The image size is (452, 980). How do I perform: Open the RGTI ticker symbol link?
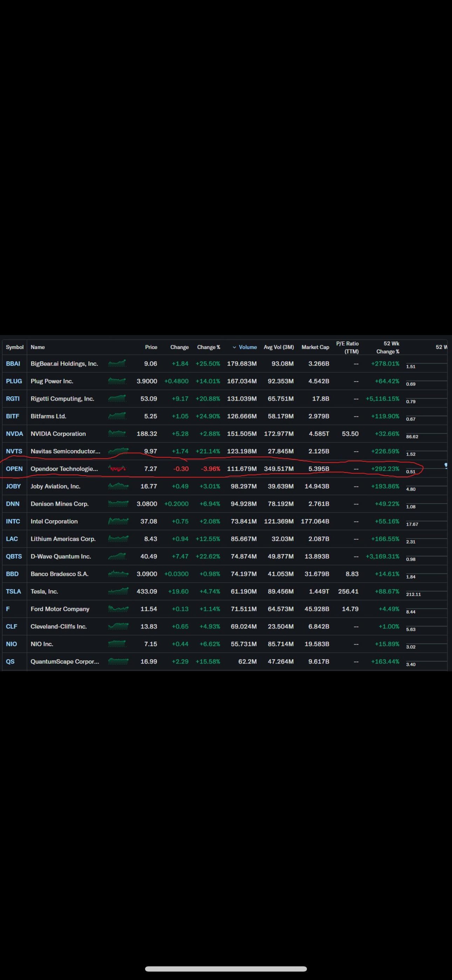point(13,399)
